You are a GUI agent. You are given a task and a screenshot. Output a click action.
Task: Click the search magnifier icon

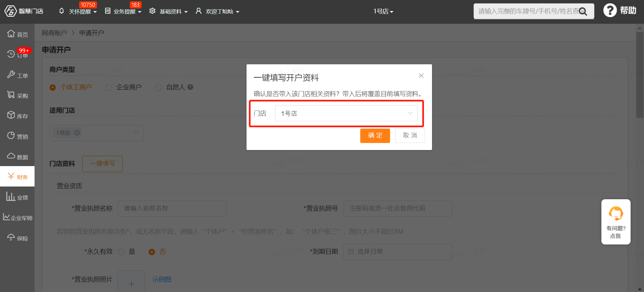[583, 11]
